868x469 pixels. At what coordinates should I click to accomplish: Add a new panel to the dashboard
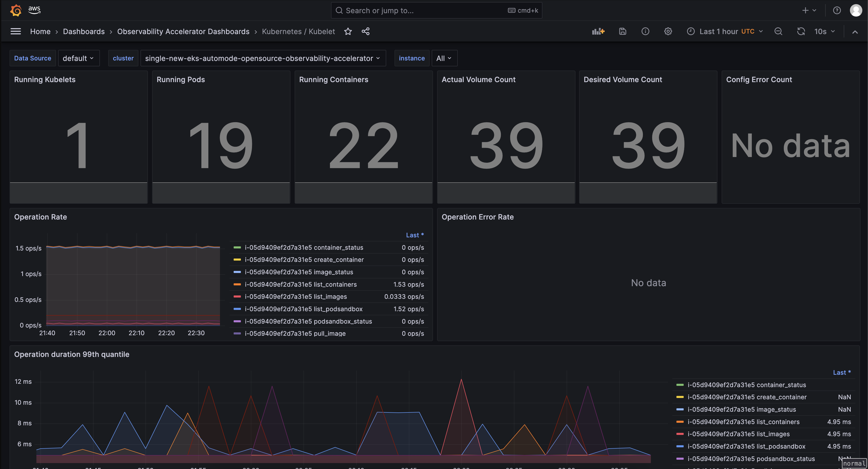pos(598,31)
